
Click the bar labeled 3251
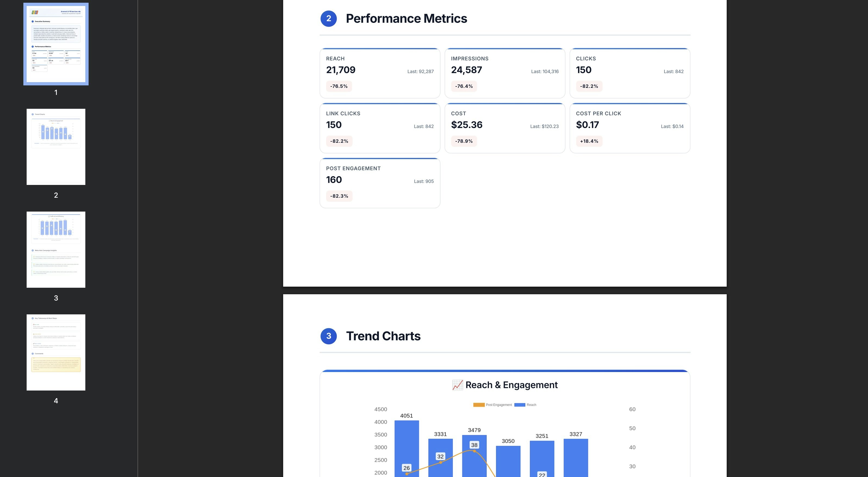(542, 459)
